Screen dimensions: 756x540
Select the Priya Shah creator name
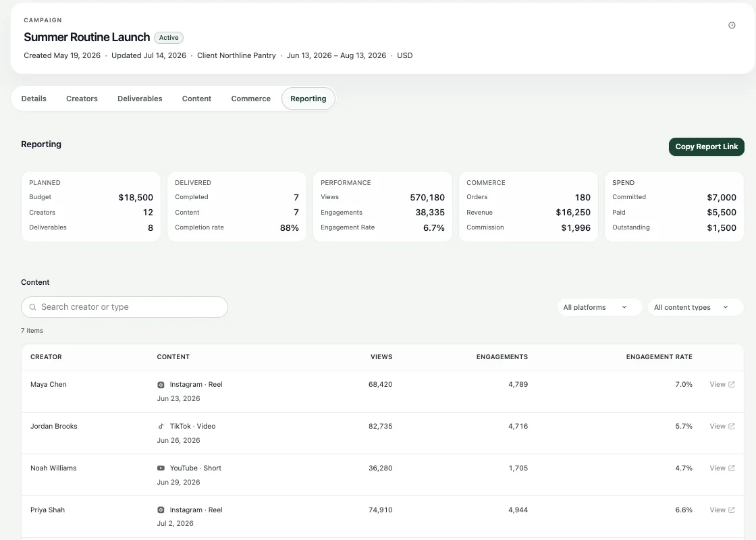click(48, 510)
